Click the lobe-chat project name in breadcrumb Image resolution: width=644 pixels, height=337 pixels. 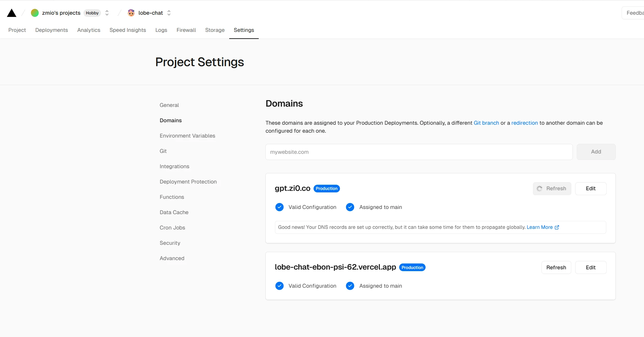[151, 13]
